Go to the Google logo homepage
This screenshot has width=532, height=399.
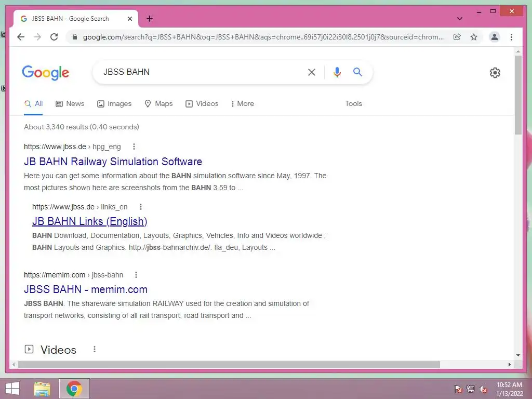pyautogui.click(x=46, y=73)
